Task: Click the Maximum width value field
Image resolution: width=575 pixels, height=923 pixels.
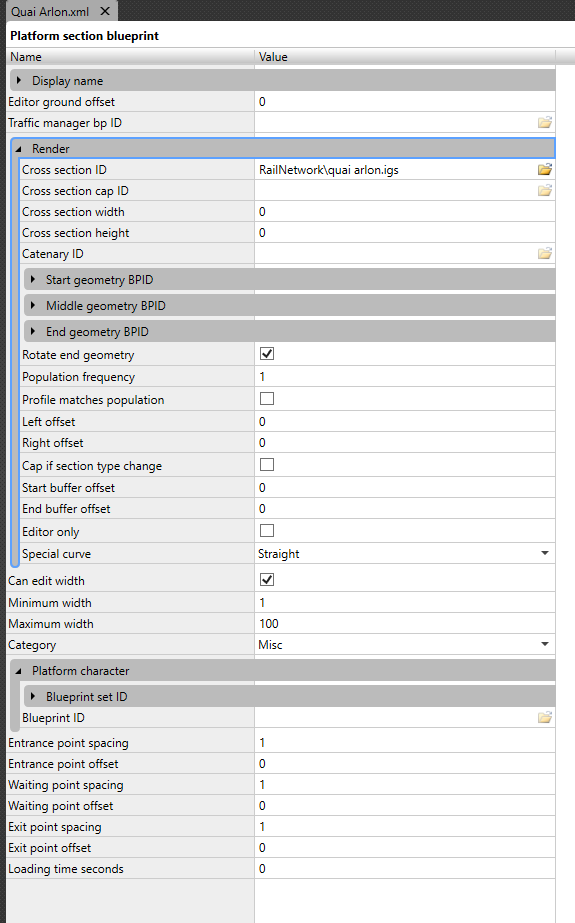Action: 405,623
